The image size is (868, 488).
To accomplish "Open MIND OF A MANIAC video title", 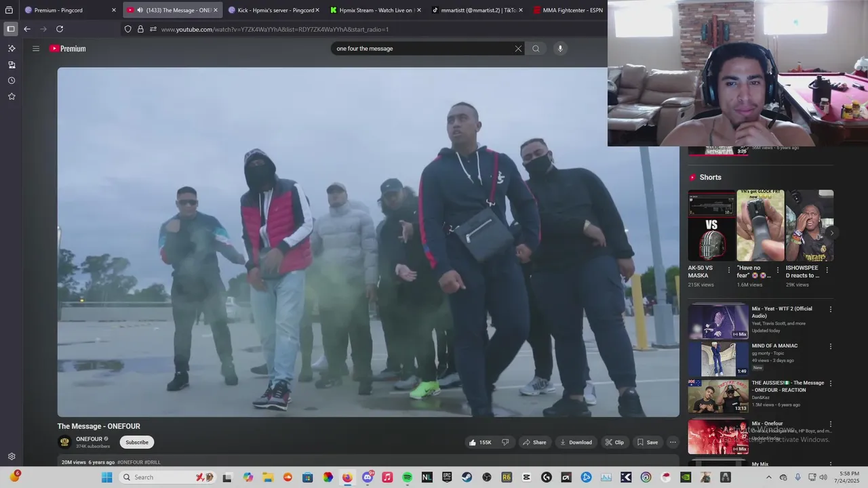I will click(x=774, y=346).
